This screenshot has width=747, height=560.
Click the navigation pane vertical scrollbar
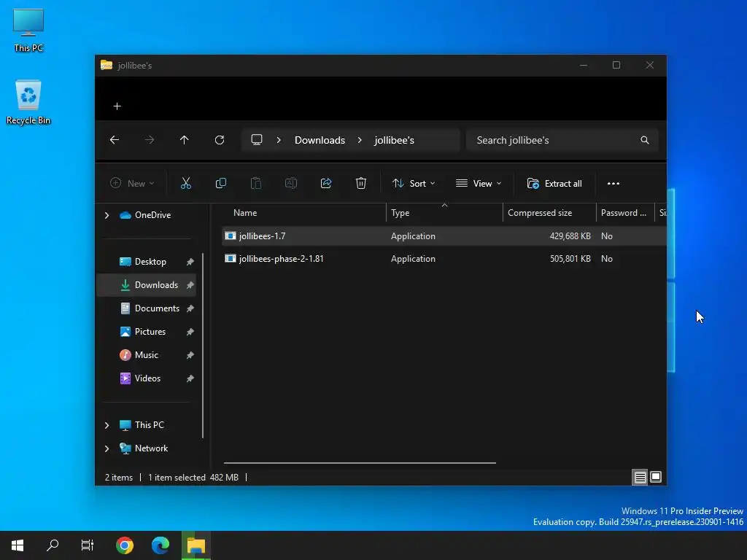[x=204, y=345]
